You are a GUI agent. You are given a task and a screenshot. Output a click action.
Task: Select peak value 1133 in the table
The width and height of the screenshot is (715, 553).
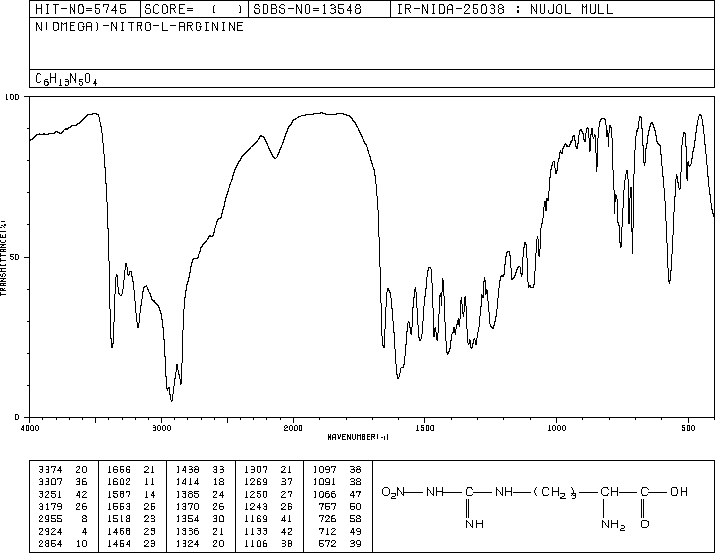[x=256, y=531]
